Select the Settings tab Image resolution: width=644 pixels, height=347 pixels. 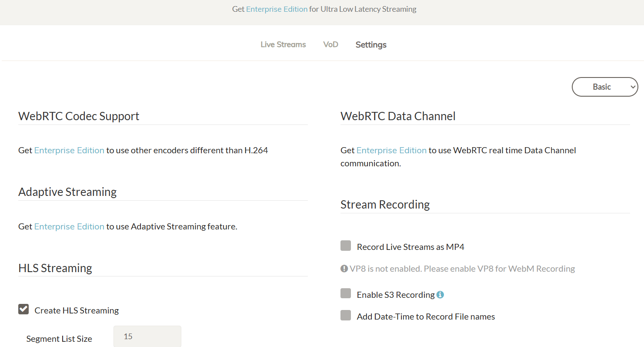[x=371, y=44]
